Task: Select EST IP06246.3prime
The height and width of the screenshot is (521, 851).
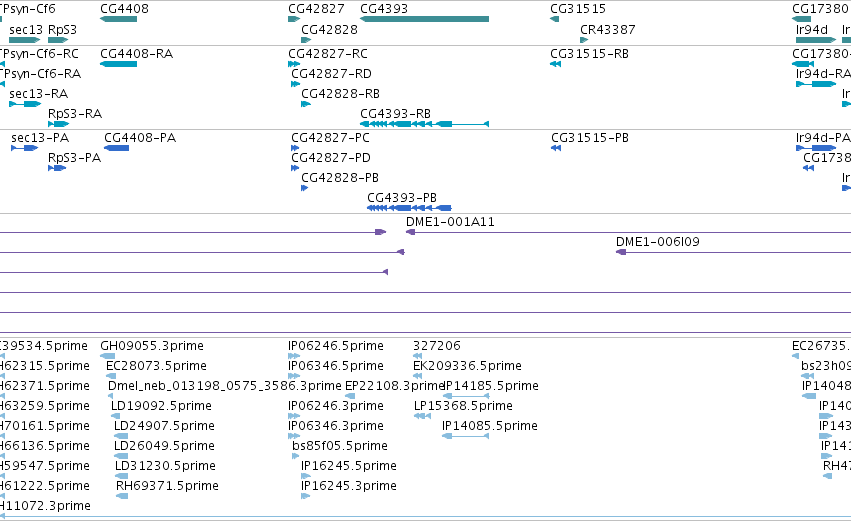Action: tap(336, 406)
